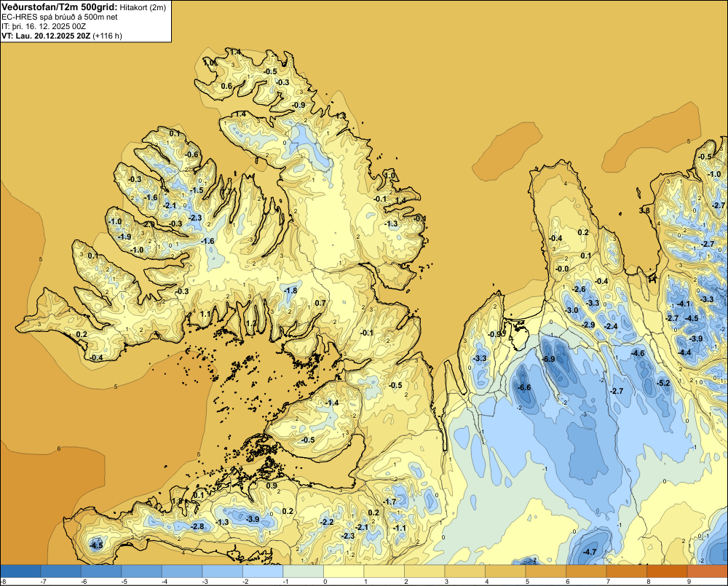The height and width of the screenshot is (586, 728).
Task: Click the -2.6 temperature value
Action: tap(579, 289)
